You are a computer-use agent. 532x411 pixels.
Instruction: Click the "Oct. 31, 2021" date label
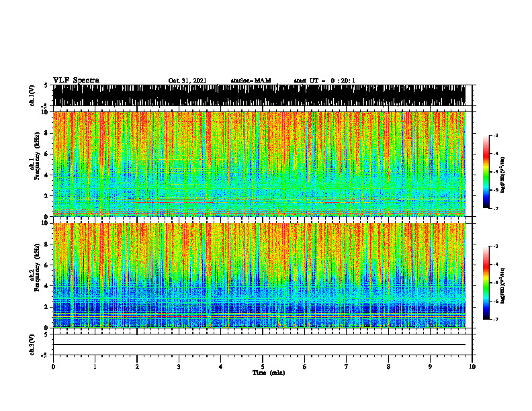click(x=187, y=81)
